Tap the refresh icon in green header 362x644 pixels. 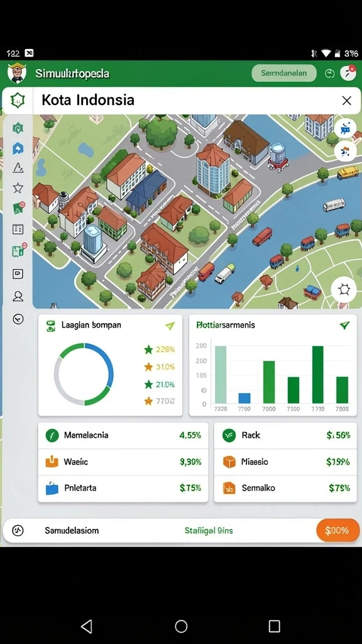click(x=329, y=74)
